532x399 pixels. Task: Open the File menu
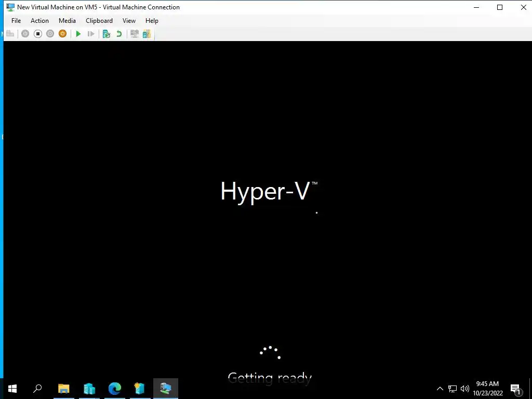[16, 21]
